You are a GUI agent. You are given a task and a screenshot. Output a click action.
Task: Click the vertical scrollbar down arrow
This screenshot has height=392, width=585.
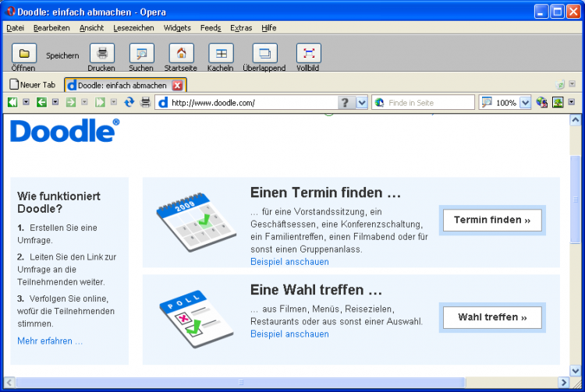(x=576, y=369)
